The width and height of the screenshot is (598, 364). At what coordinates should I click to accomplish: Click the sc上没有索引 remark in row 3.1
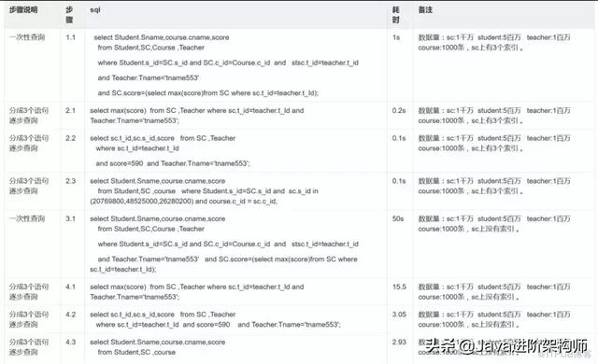click(x=494, y=223)
